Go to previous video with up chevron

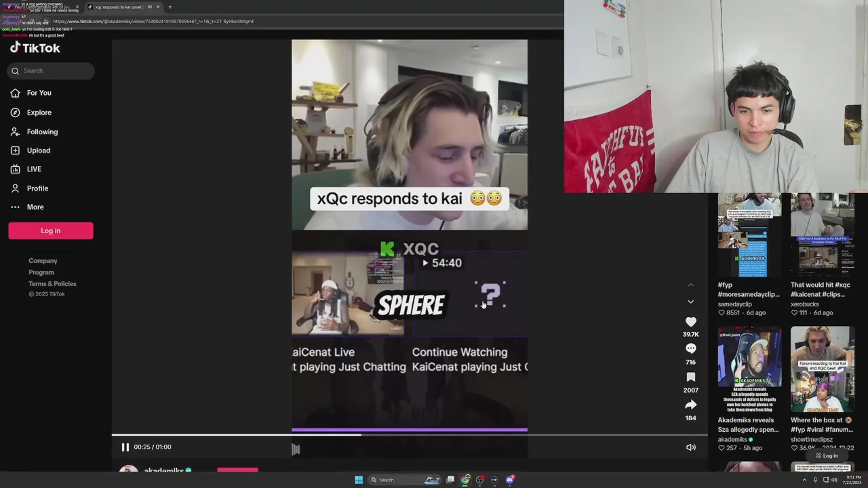[690, 285]
